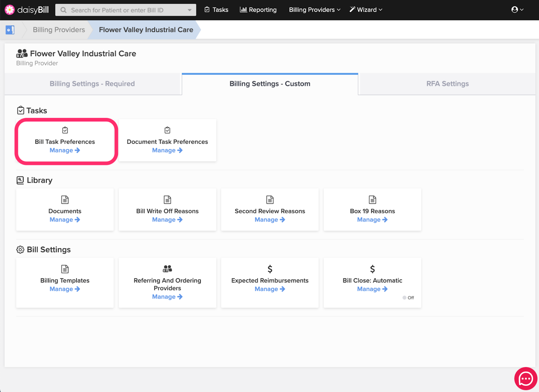Viewport: 539px width, 392px height.
Task: Go to Billing Providers breadcrumb
Action: [x=59, y=30]
